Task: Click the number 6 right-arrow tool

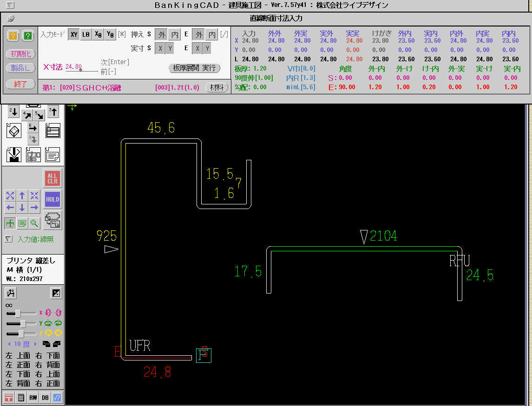Action: [33, 128]
